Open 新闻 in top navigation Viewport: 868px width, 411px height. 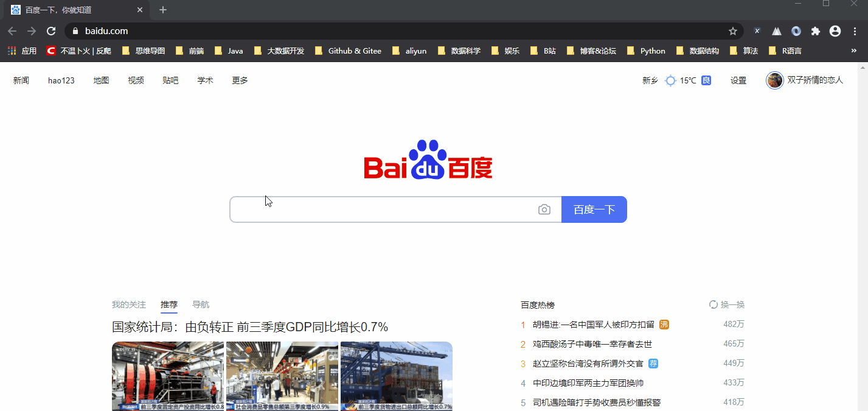point(21,80)
